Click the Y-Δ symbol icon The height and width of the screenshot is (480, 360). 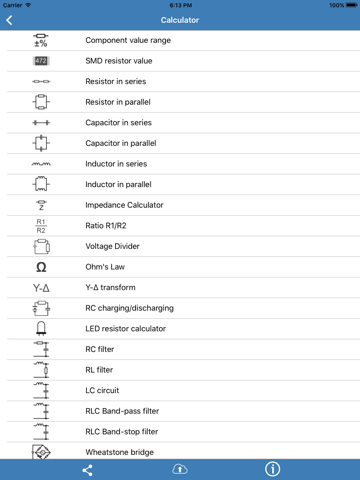pyautogui.click(x=41, y=288)
